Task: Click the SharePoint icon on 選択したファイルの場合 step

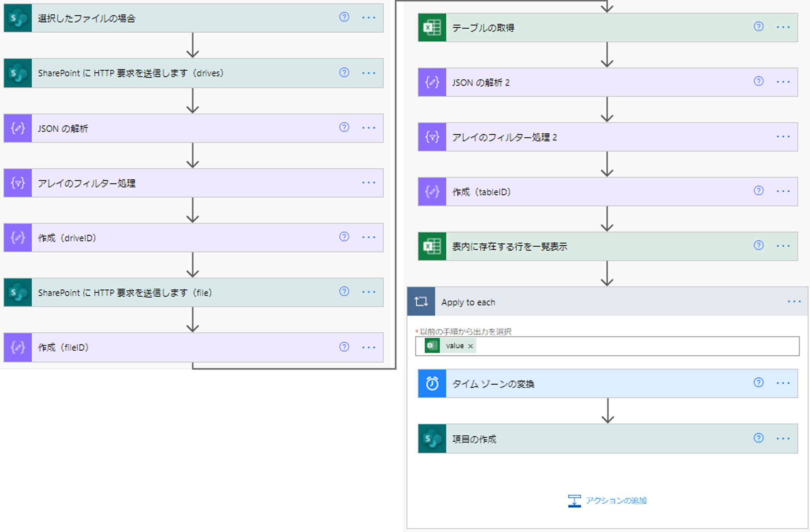Action: pyautogui.click(x=17, y=18)
